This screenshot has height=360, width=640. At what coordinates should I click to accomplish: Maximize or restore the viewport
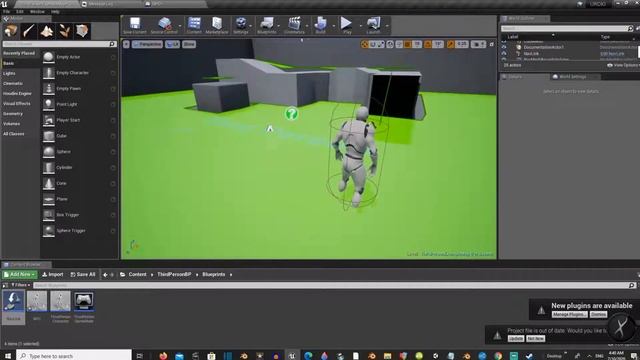pos(492,44)
